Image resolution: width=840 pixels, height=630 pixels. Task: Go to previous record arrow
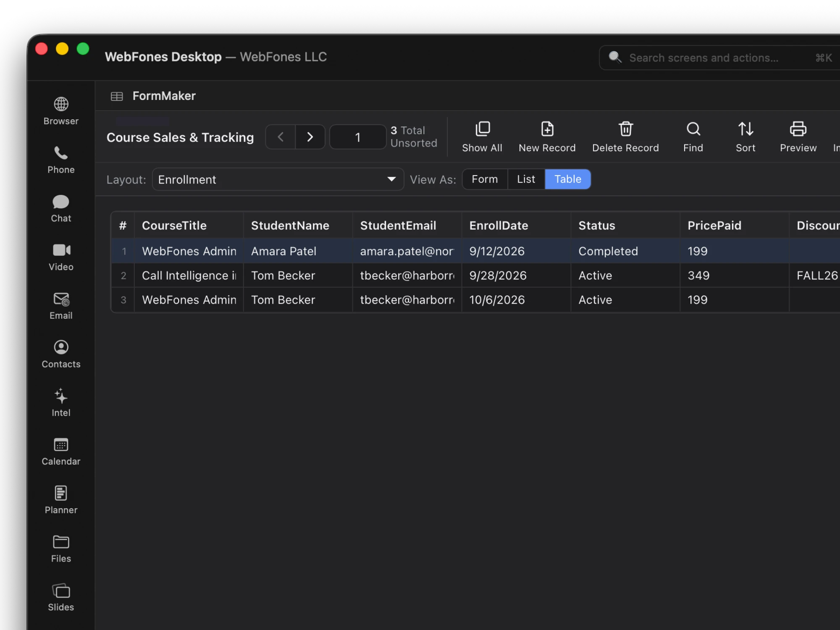[281, 137]
